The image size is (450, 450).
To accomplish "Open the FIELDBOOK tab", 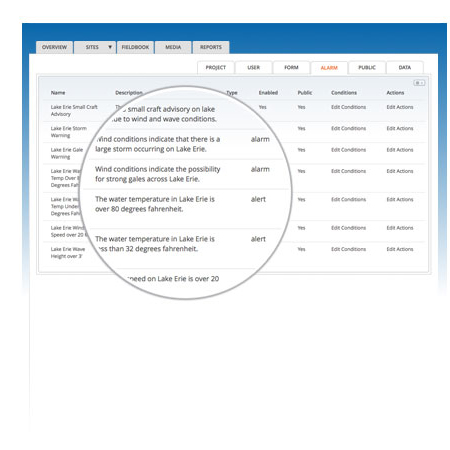I will coord(135,47).
